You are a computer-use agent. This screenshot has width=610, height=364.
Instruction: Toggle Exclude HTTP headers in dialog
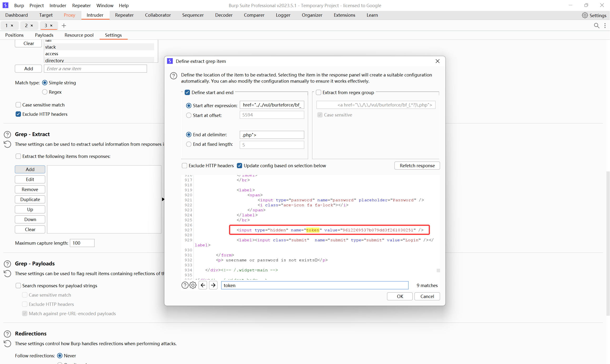(x=184, y=166)
